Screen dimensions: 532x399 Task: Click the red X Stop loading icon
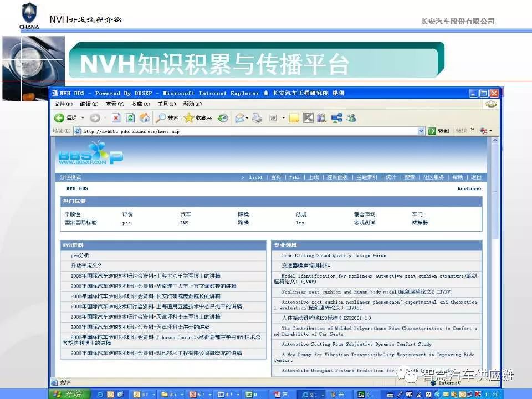point(116,118)
